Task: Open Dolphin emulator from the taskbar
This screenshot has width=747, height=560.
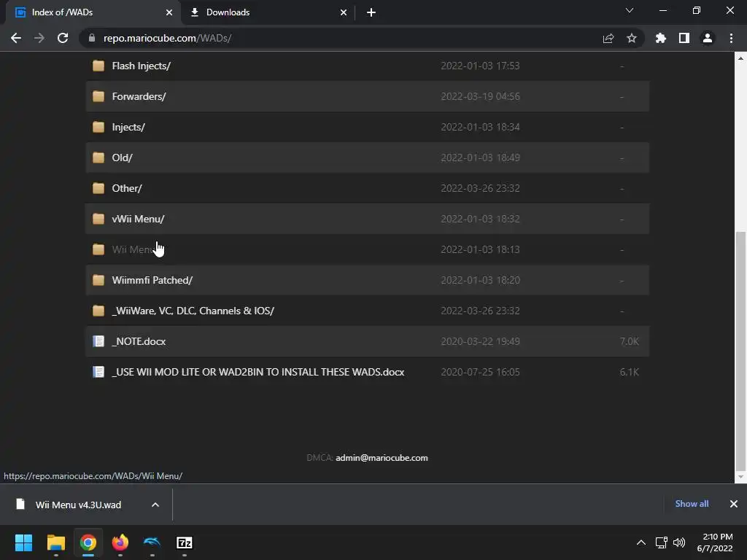Action: [152, 542]
